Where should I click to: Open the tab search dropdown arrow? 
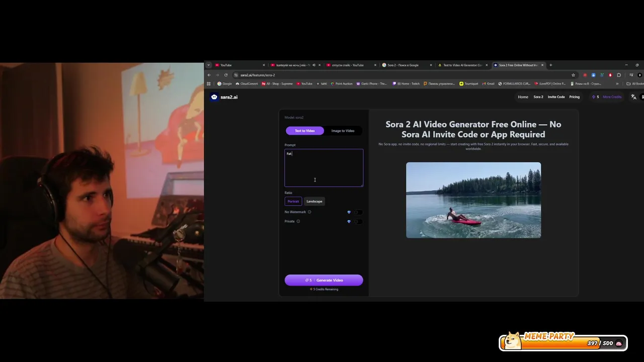tap(208, 65)
